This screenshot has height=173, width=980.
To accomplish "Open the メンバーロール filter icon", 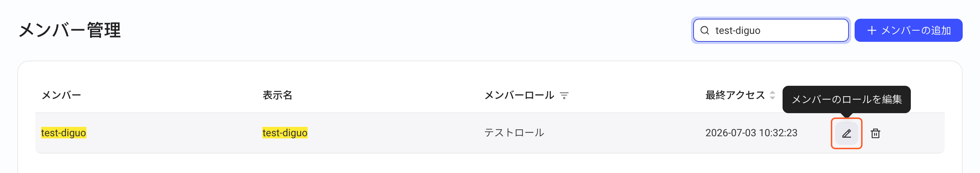I will [564, 96].
